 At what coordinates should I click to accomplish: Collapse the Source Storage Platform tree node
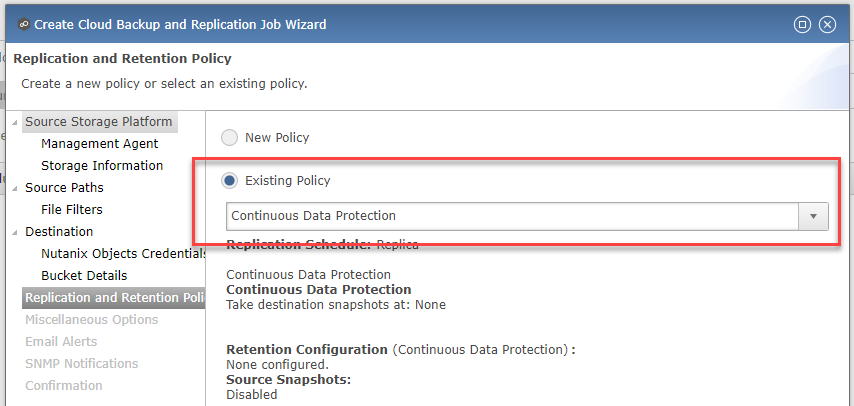[x=14, y=122]
